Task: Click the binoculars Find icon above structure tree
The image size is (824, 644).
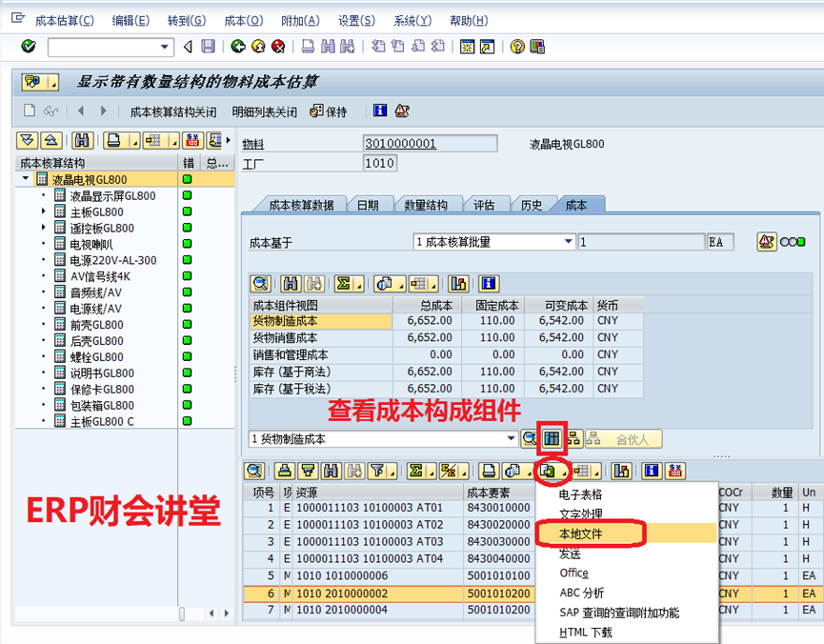Action: (83, 141)
